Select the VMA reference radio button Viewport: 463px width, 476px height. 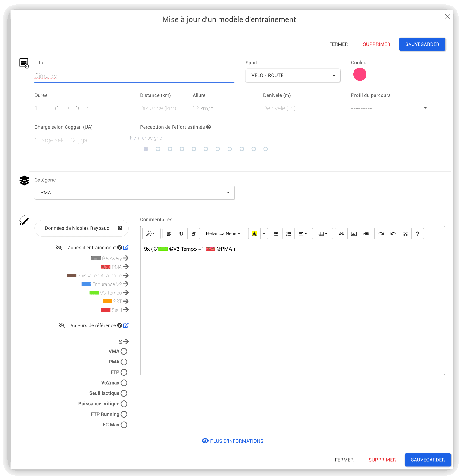(x=124, y=351)
